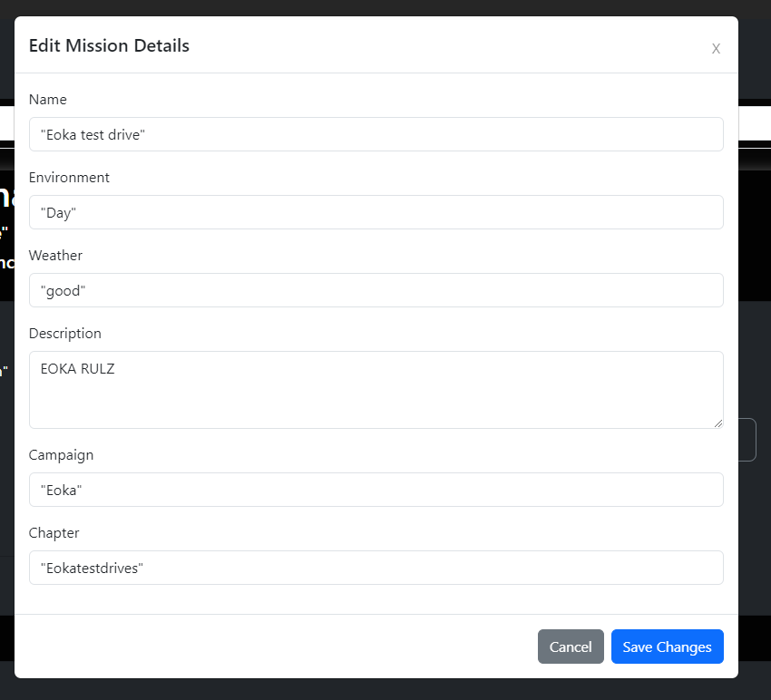Viewport: 771px width, 700px height.
Task: Close the Edit Mission Details dialog
Action: click(716, 48)
